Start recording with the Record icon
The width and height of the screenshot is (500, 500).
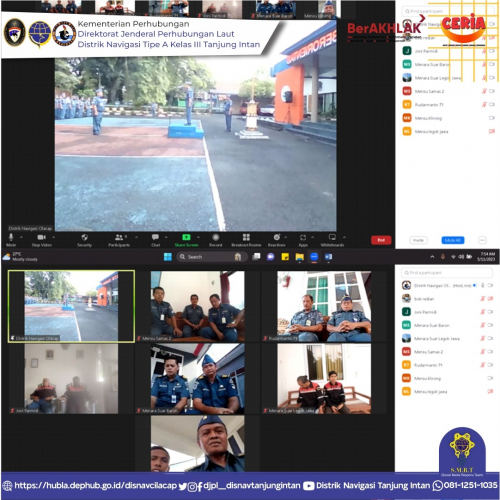click(x=216, y=240)
